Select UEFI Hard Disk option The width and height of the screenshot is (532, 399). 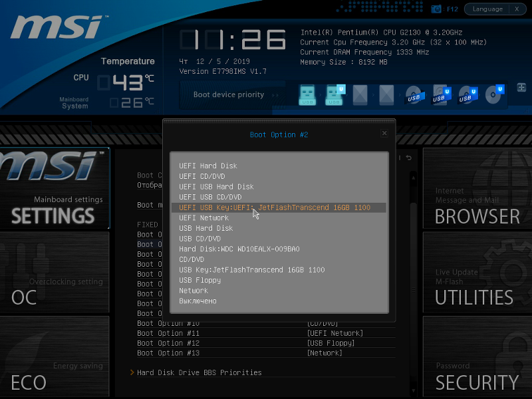tap(279, 166)
